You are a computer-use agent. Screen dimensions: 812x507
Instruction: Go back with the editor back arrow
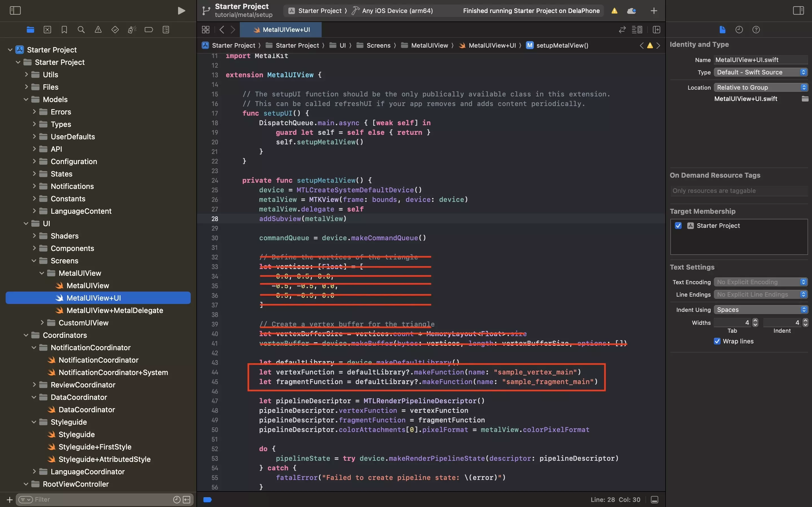(222, 30)
